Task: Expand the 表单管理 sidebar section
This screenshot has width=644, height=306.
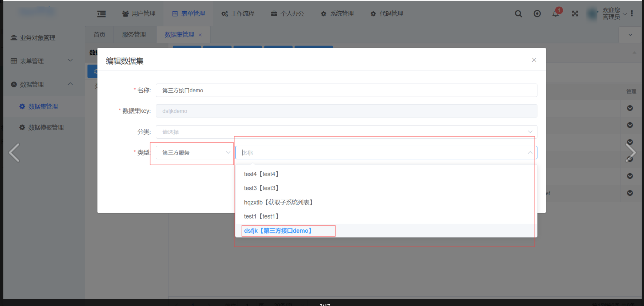Action: [x=70, y=61]
